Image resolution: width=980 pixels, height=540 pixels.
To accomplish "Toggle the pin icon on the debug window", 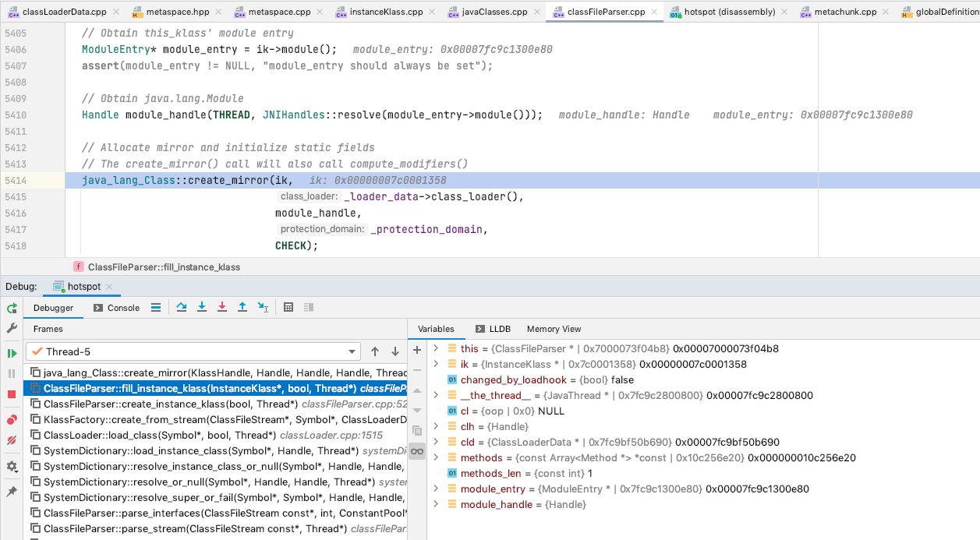I will tap(11, 492).
